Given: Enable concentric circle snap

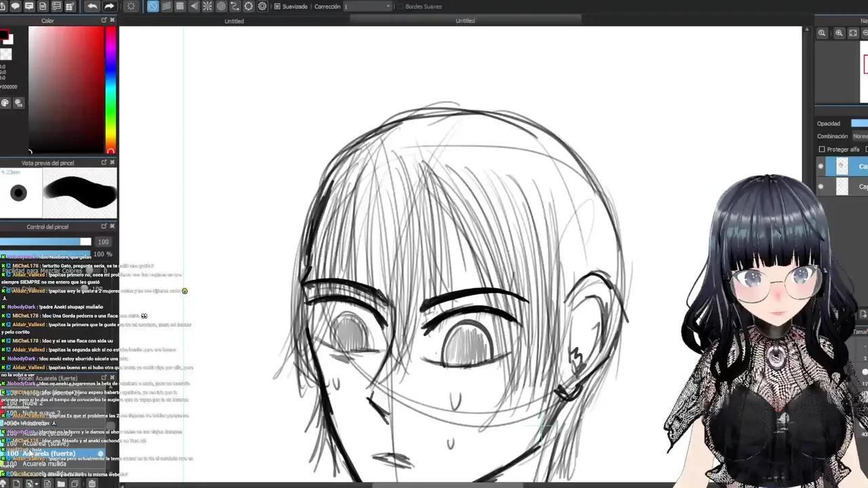Looking at the screenshot, I should pyautogui.click(x=221, y=6).
